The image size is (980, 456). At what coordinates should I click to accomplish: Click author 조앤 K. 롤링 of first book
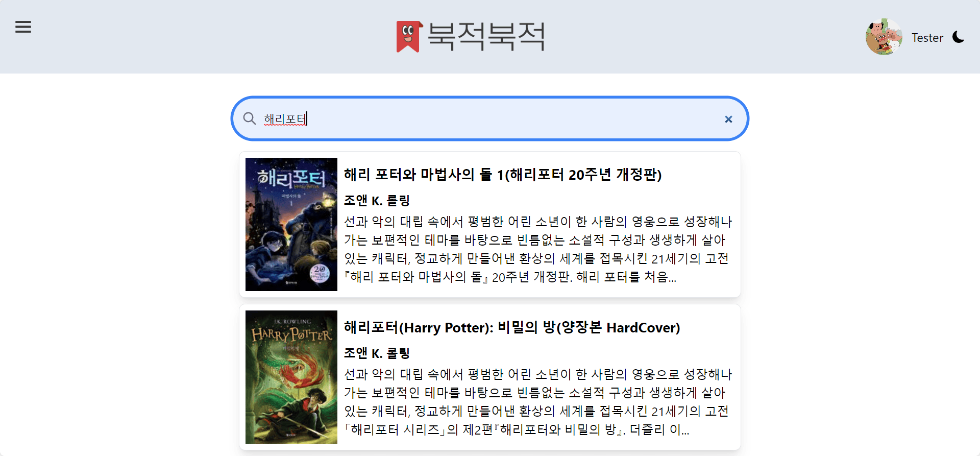click(x=377, y=201)
